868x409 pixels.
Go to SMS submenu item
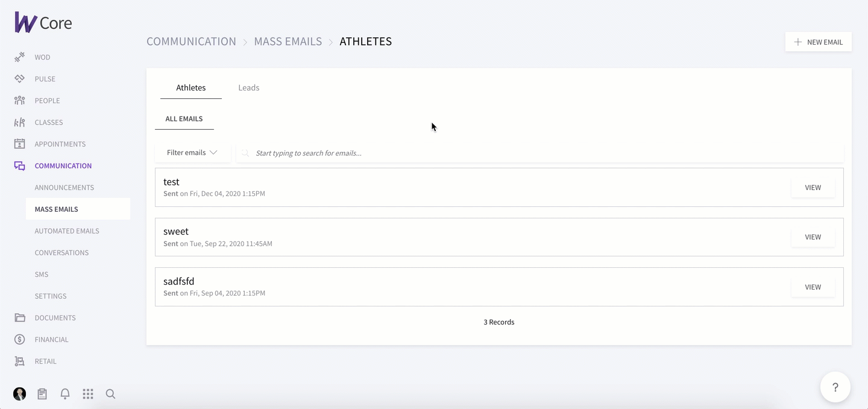pos(42,274)
